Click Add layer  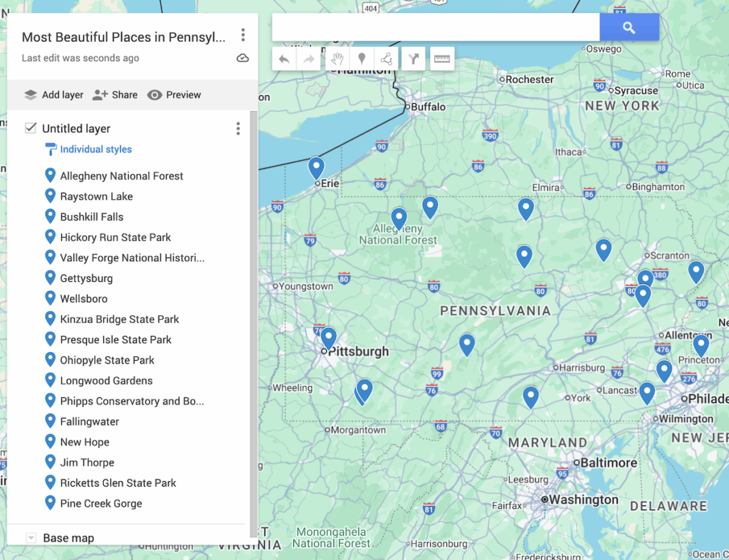[53, 95]
